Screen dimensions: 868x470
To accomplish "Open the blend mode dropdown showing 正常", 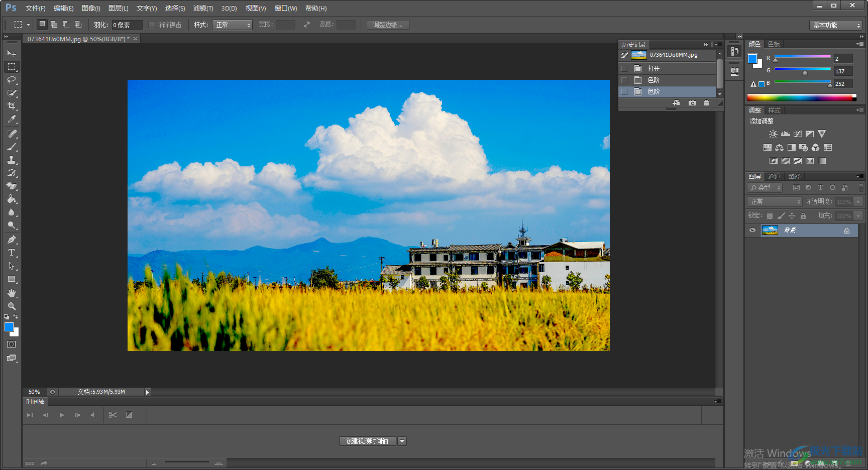I will coord(774,201).
